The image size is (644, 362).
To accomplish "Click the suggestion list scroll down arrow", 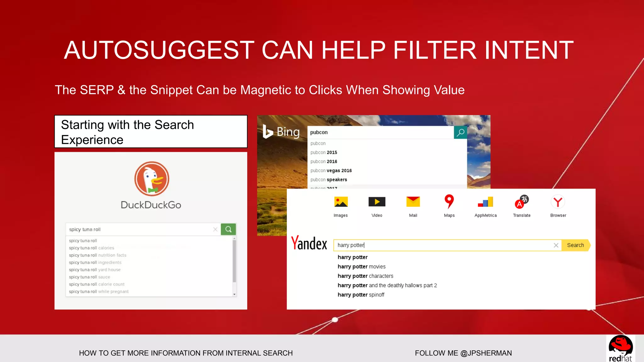I will [x=234, y=294].
